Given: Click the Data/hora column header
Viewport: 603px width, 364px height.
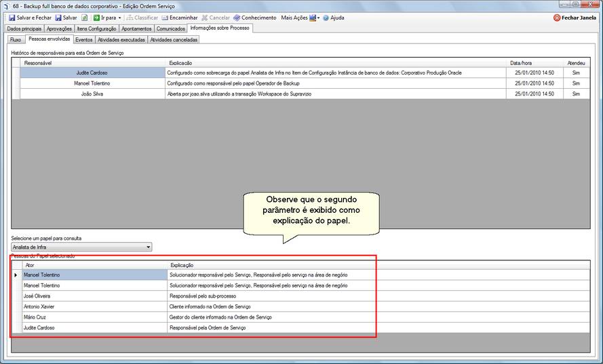Looking at the screenshot, I should (x=535, y=63).
